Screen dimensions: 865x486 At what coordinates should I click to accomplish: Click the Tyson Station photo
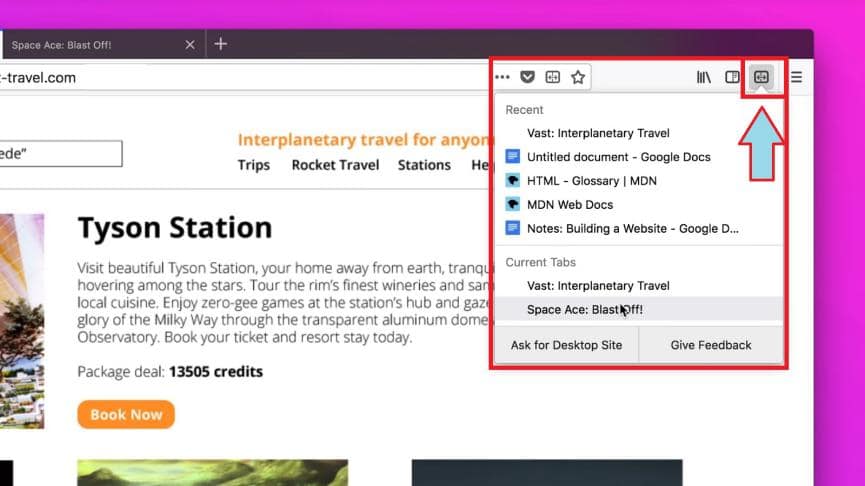22,321
